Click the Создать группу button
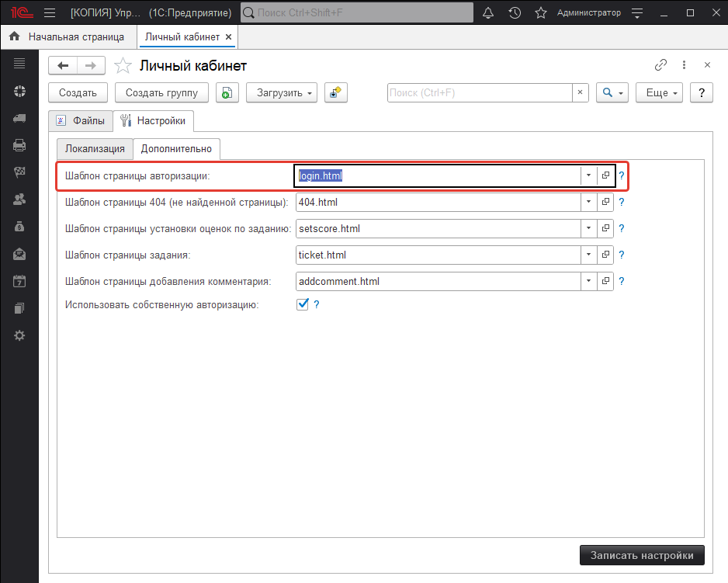This screenshot has width=728, height=583. (x=161, y=93)
